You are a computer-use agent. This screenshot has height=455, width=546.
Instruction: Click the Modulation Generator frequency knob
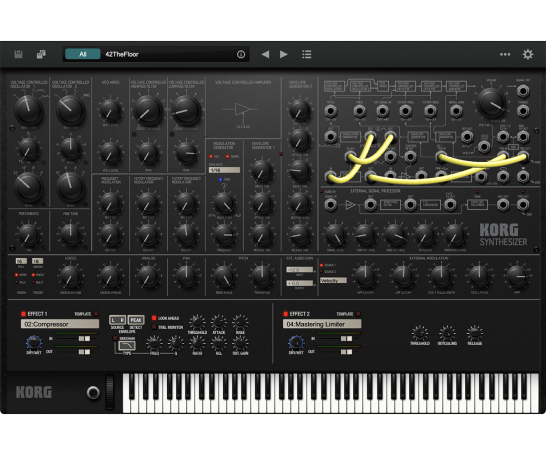point(224,235)
